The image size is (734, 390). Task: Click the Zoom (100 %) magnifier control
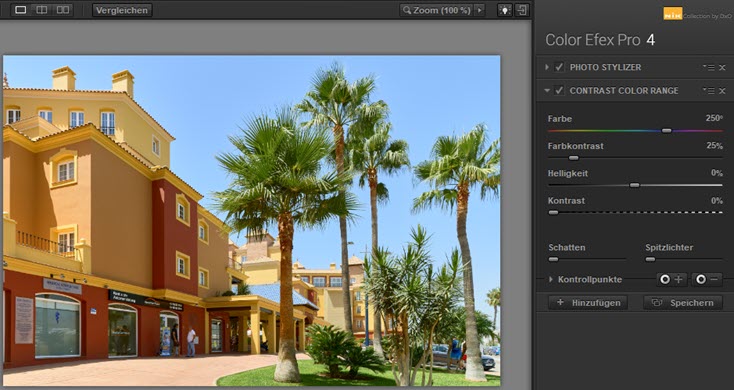(x=437, y=10)
